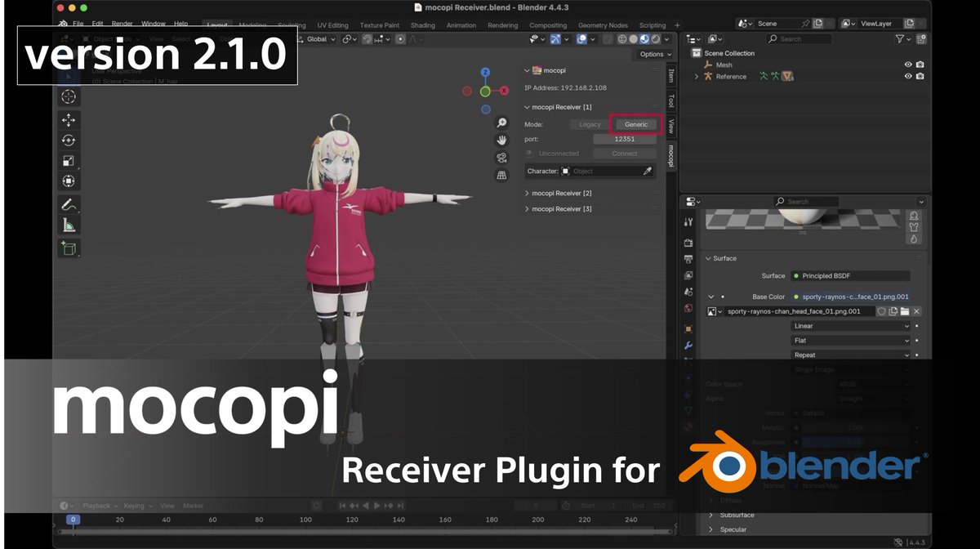Hide the Mesh collection with its eye icon
Viewport: 980px width, 549px height.
coord(908,65)
